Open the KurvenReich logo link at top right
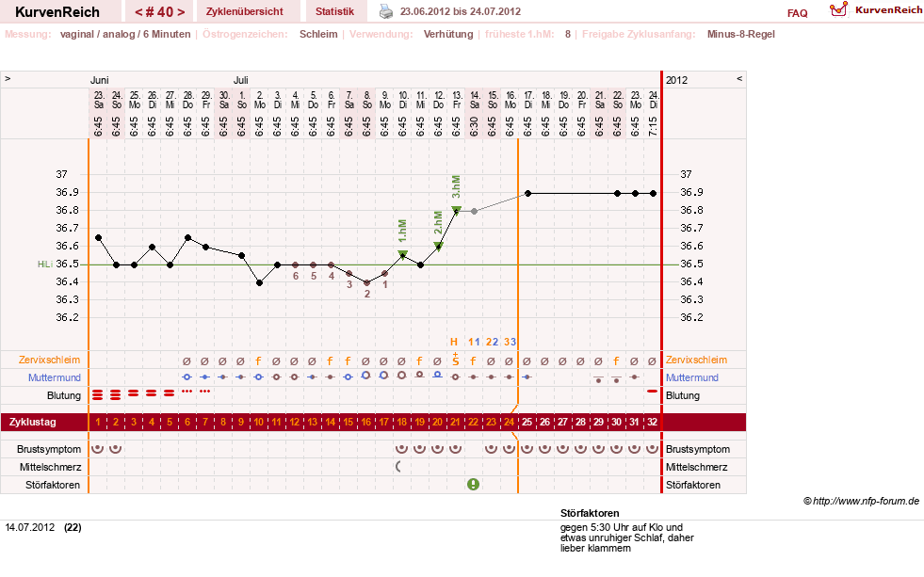 (875, 10)
